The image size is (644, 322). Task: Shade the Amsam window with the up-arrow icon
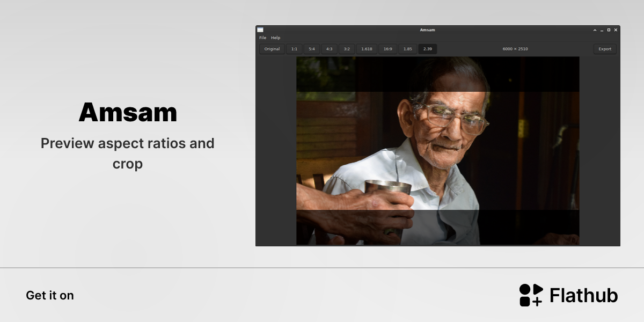pyautogui.click(x=595, y=30)
